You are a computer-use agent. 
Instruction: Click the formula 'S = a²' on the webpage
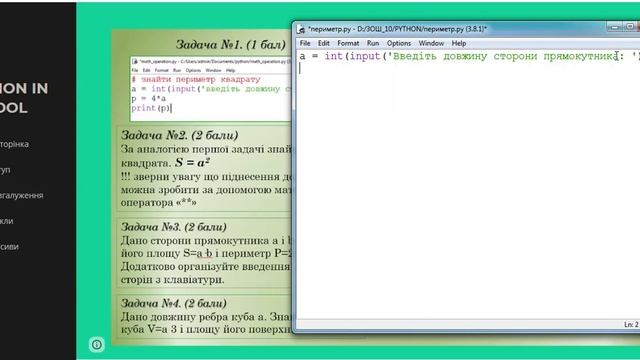pyautogui.click(x=192, y=162)
